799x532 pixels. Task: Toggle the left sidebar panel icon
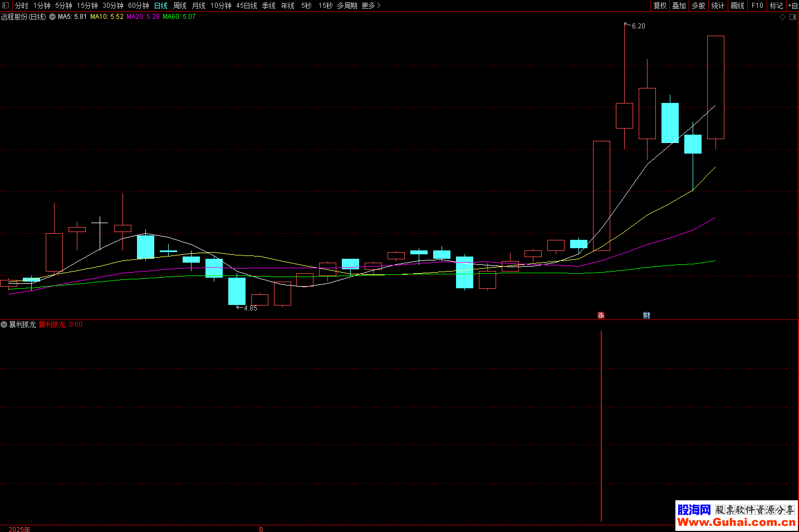pos(6,6)
